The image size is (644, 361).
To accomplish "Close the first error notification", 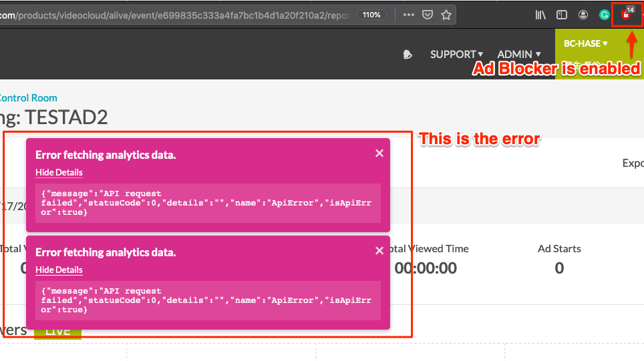I will pyautogui.click(x=379, y=153).
